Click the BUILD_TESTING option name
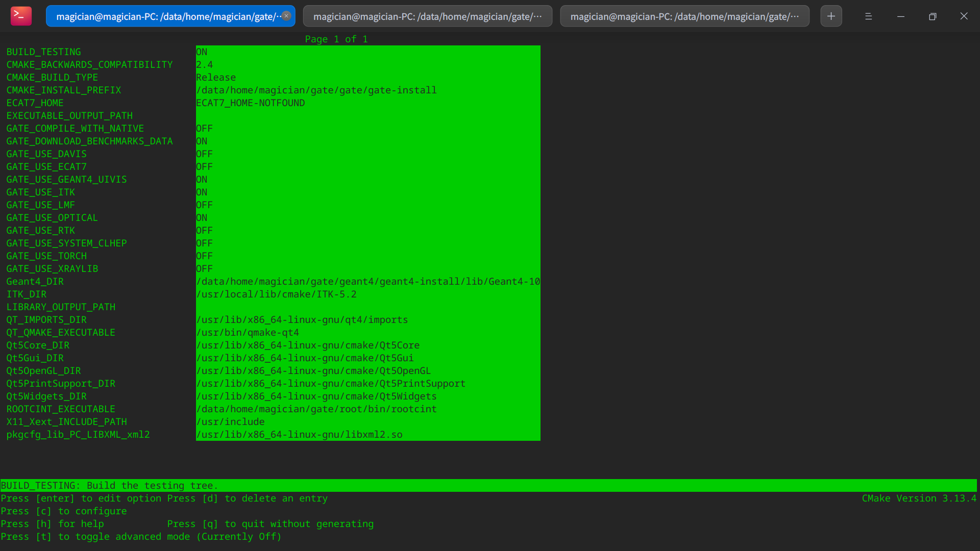Viewport: 980px width, 551px height. click(x=43, y=52)
